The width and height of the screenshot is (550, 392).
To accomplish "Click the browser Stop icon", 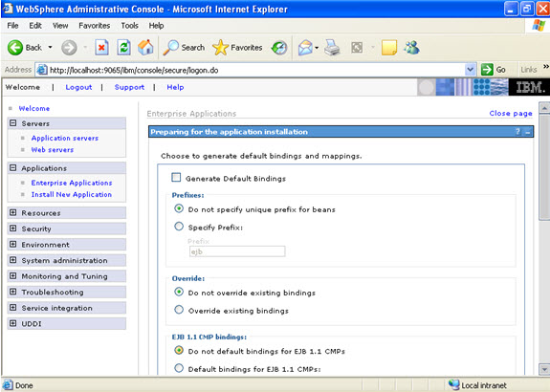I will 101,48.
